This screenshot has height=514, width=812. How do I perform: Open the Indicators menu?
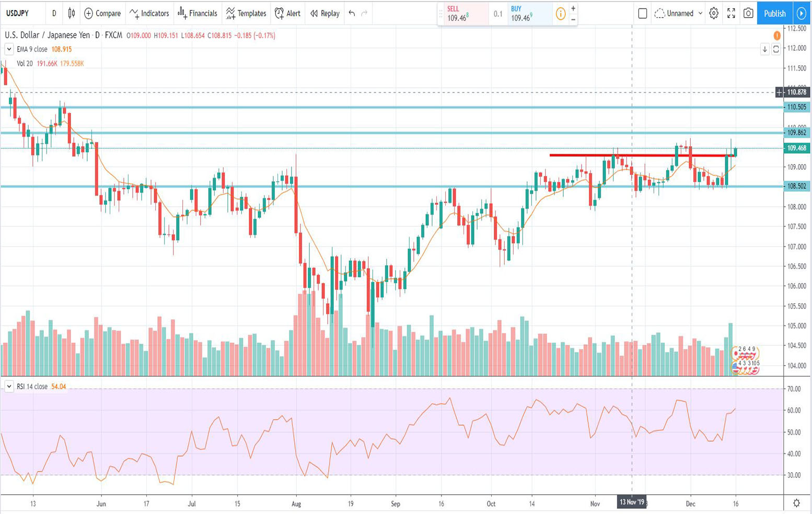click(149, 14)
